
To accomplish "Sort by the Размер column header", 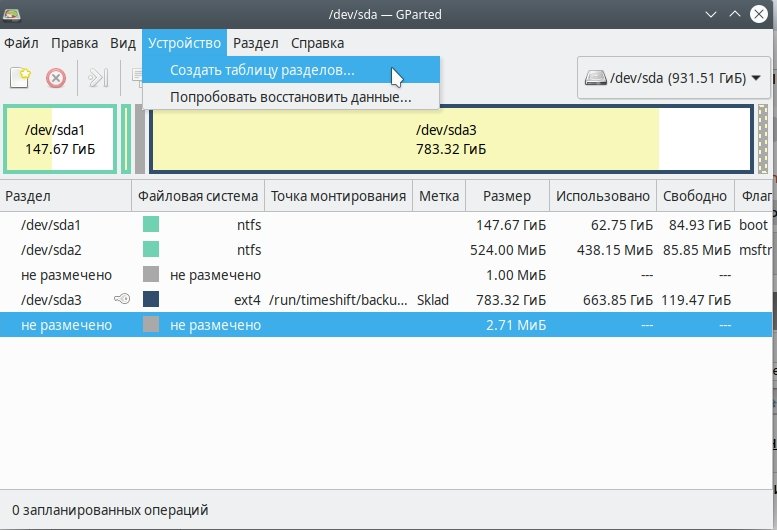I will coord(507,196).
